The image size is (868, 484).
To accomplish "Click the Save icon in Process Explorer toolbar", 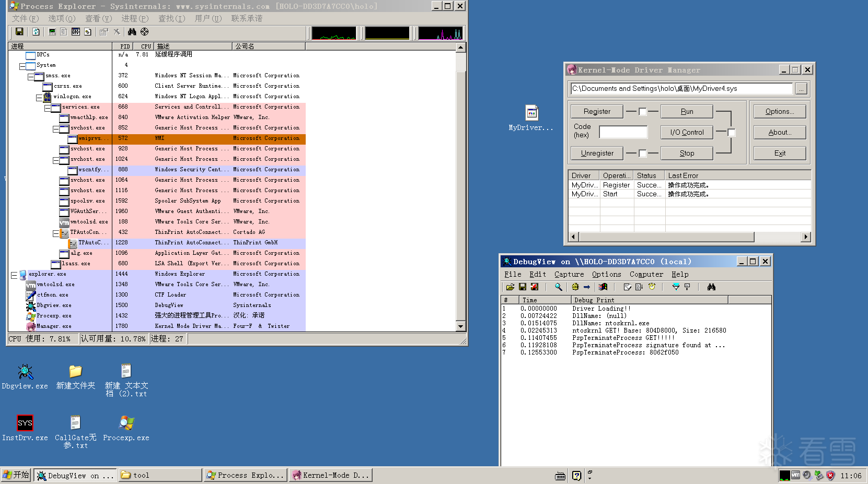I will (x=19, y=32).
